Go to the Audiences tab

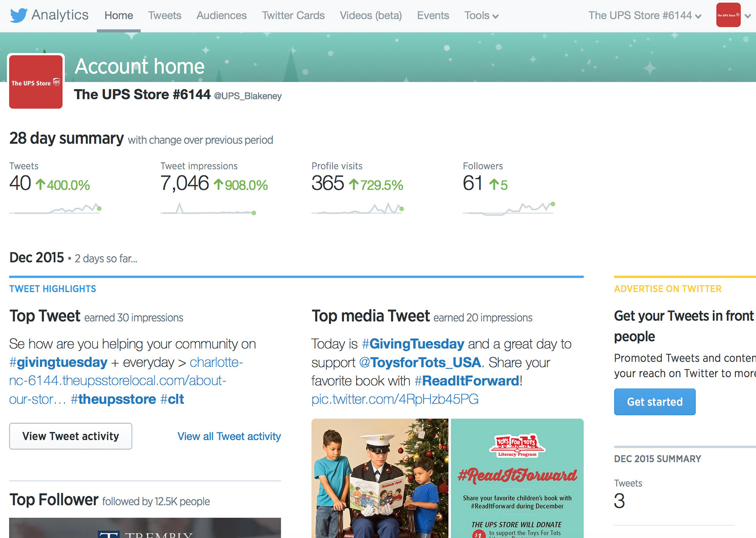coord(221,15)
